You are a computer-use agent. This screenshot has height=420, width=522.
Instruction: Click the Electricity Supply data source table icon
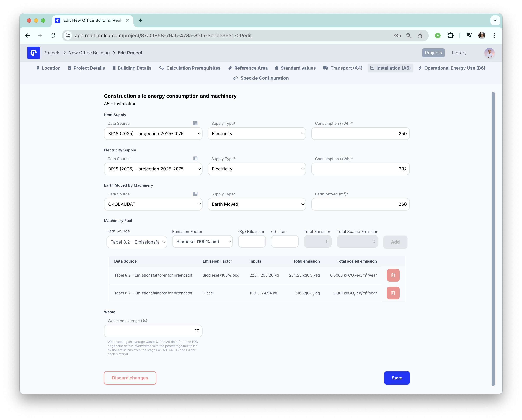click(x=195, y=159)
